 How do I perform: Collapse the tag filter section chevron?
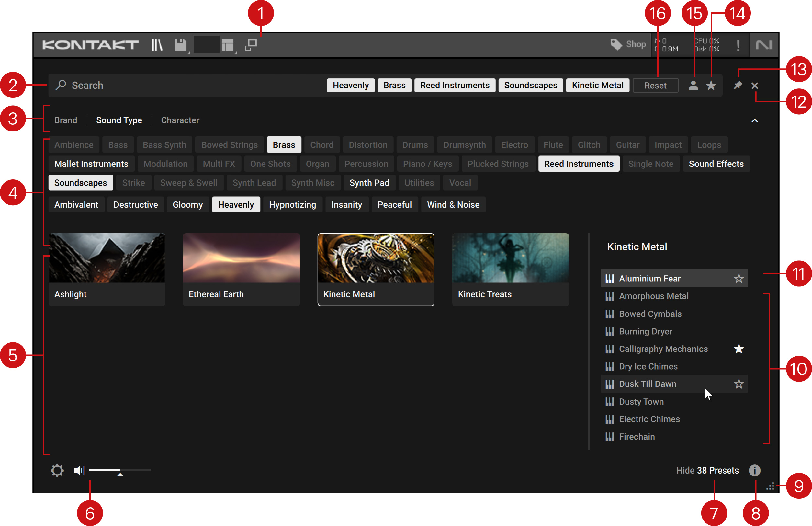[x=755, y=120]
